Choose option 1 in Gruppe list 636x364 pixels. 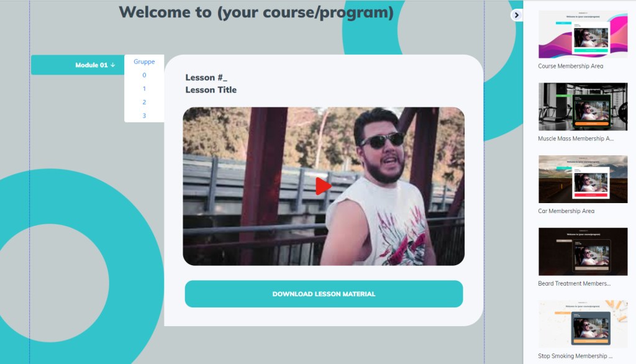[144, 88]
